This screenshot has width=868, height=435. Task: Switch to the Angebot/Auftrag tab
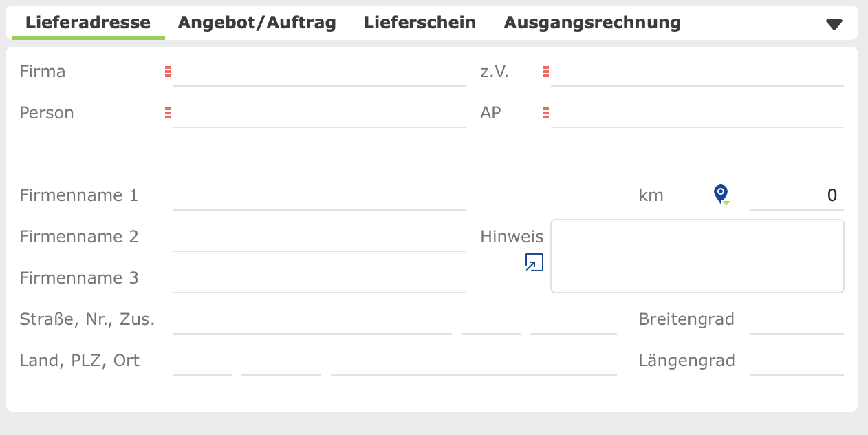257,23
